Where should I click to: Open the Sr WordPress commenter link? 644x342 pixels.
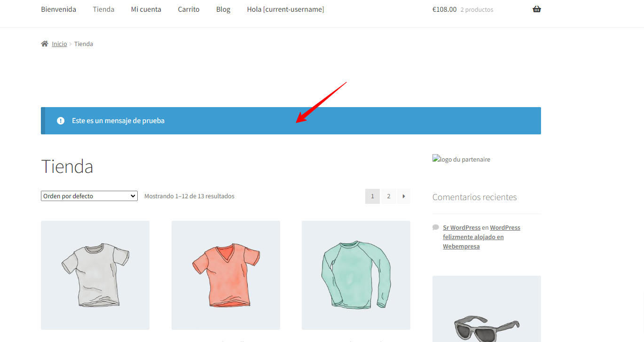(462, 227)
